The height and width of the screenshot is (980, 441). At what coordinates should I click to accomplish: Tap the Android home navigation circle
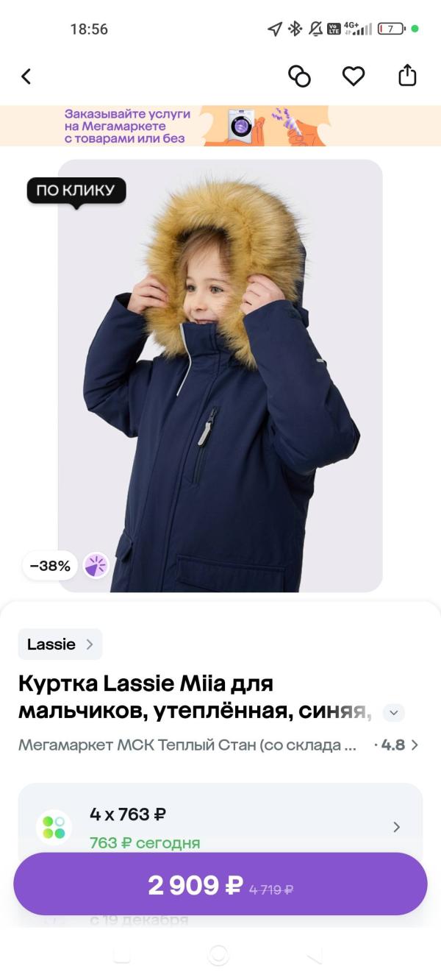click(218, 954)
